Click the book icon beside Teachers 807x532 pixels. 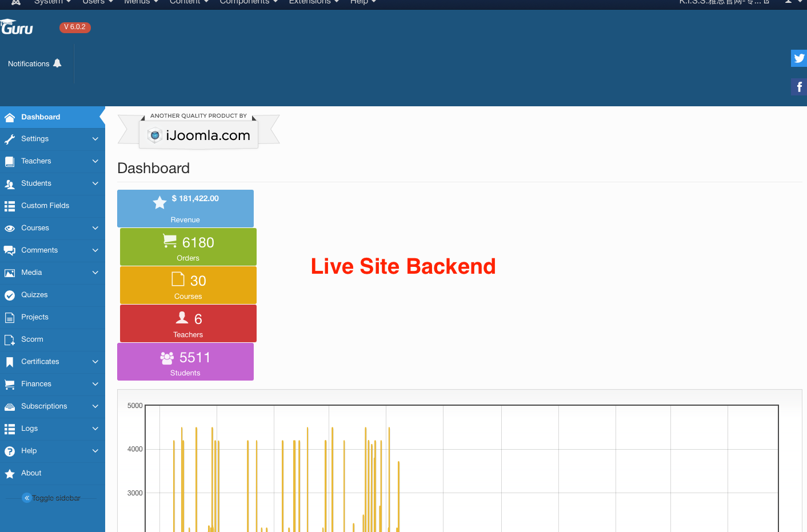10,161
